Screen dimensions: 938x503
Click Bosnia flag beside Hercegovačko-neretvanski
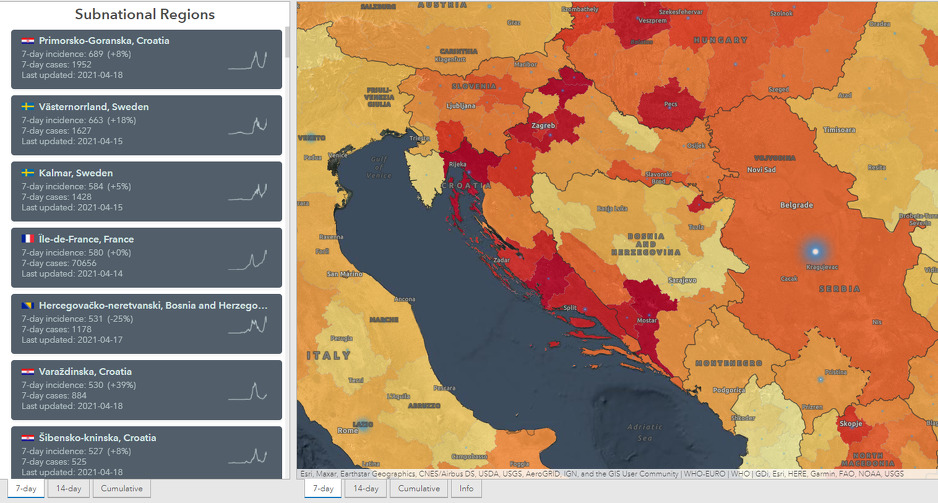(28, 305)
